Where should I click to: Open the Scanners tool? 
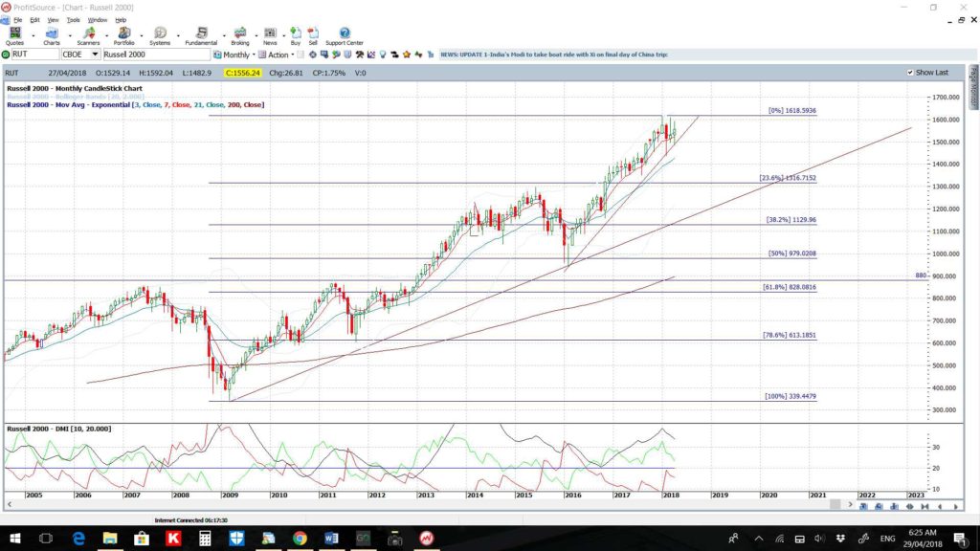pyautogui.click(x=88, y=36)
